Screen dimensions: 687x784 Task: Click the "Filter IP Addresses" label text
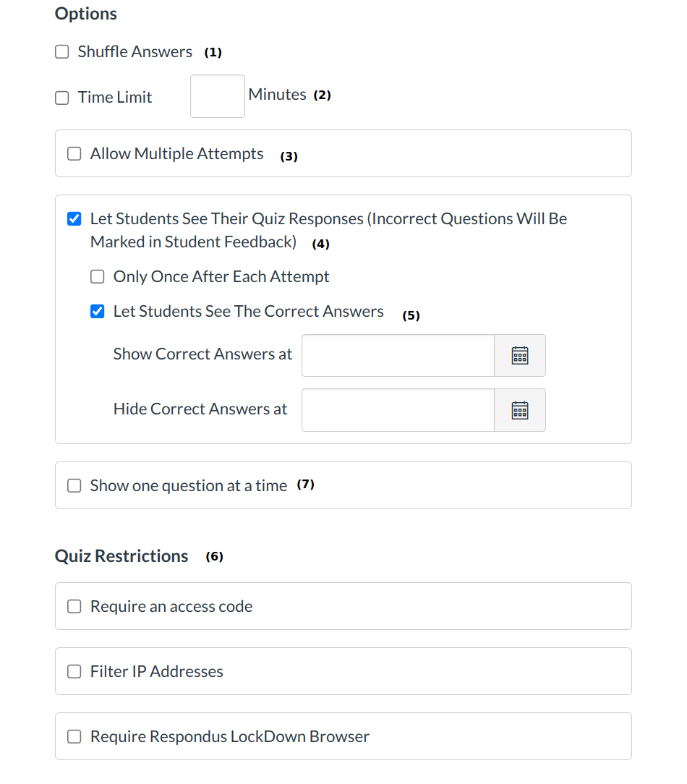pos(156,672)
